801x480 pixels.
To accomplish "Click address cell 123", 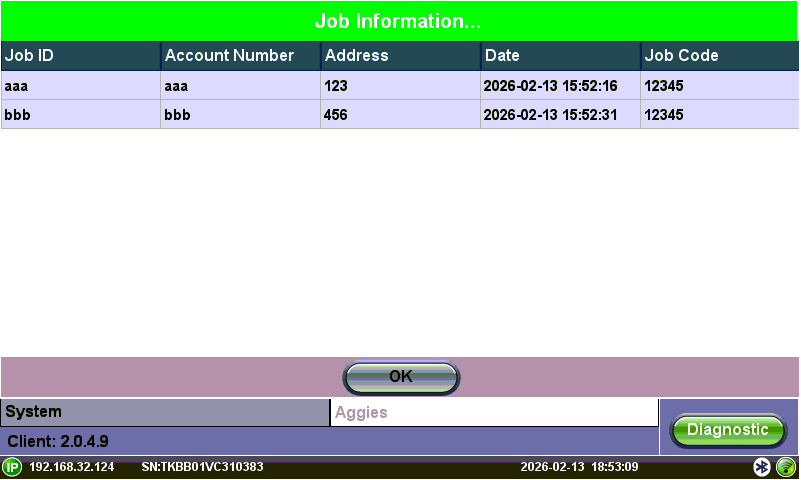I will coord(336,86).
